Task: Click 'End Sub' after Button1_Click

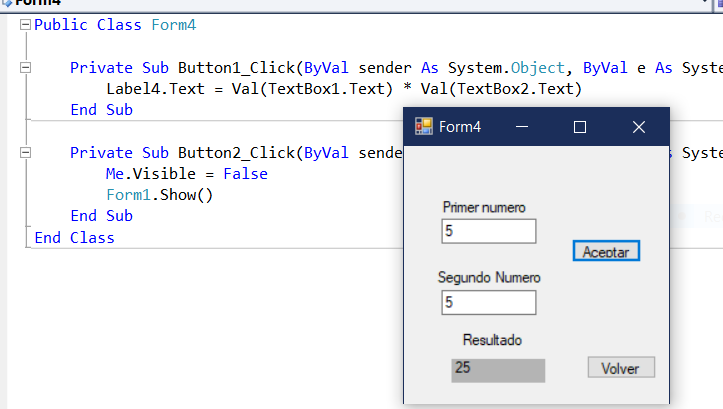Action: tap(101, 110)
